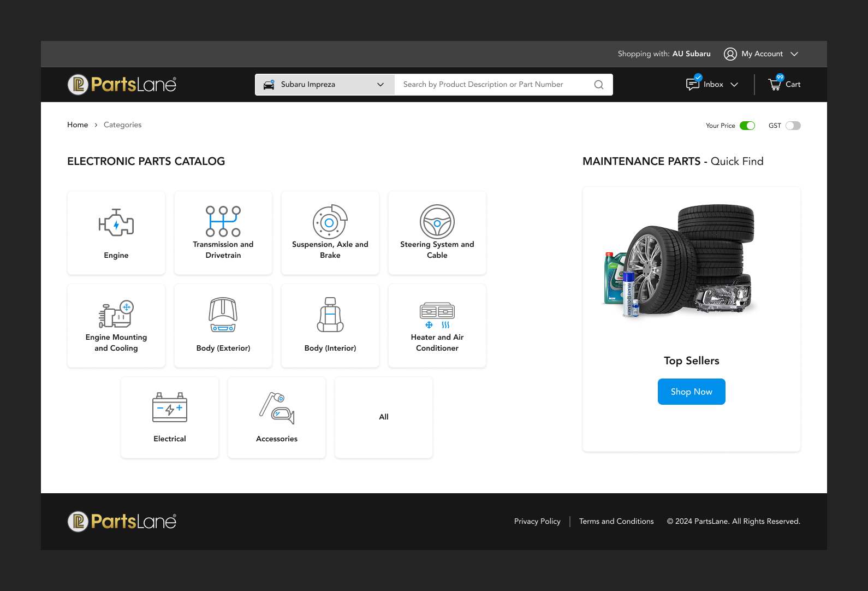
Task: Open the Privacy Policy link
Action: [x=537, y=522]
